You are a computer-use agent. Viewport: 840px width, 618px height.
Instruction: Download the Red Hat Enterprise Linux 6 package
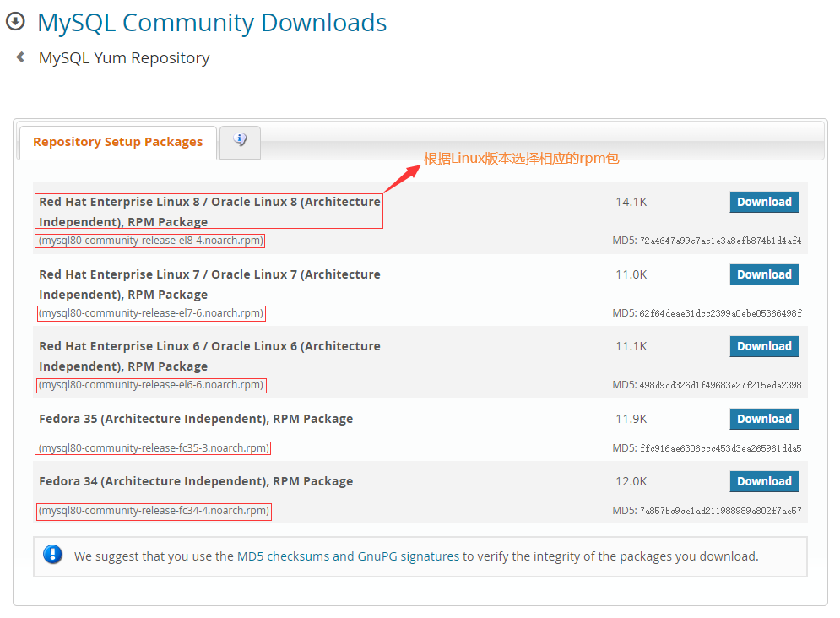click(x=764, y=346)
